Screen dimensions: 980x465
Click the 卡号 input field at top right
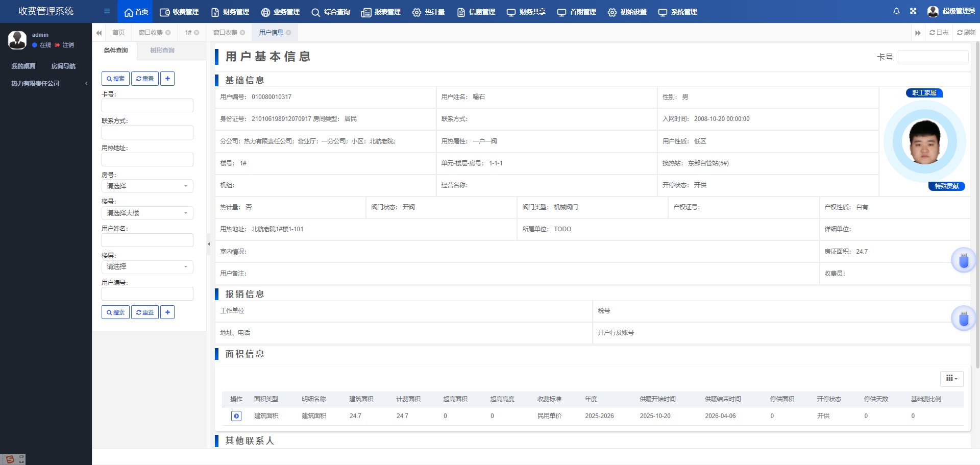coord(933,57)
